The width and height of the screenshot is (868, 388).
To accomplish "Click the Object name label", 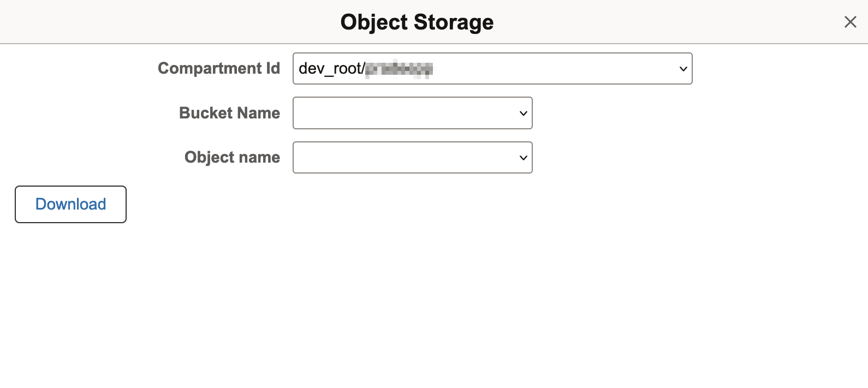I will pyautogui.click(x=232, y=157).
